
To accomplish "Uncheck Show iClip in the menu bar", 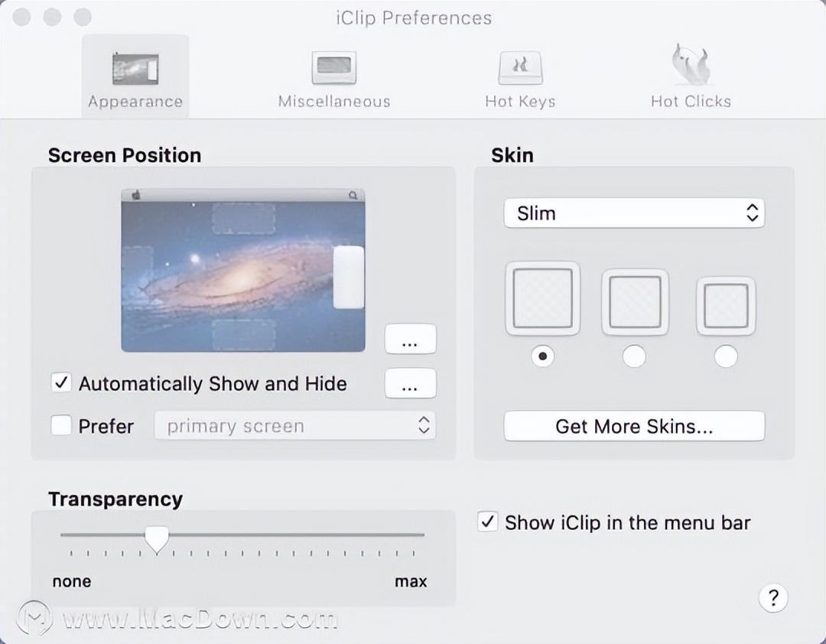I will 487,522.
